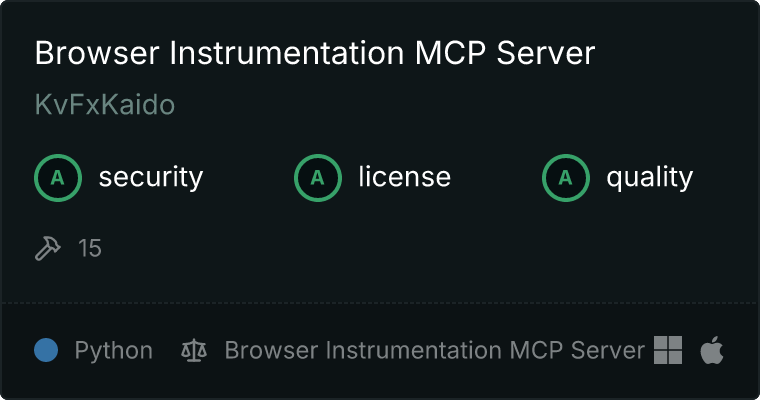Click the blue Python language dot
The image size is (760, 400).
click(46, 350)
